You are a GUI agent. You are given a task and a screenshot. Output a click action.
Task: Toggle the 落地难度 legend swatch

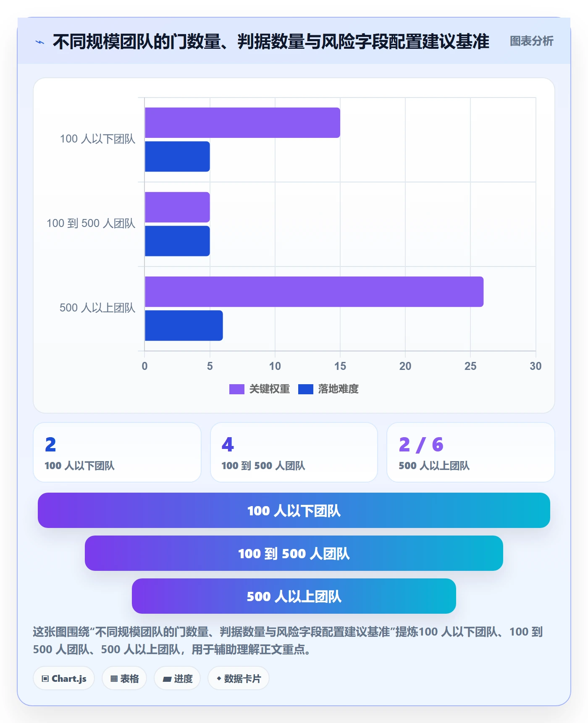coord(305,389)
